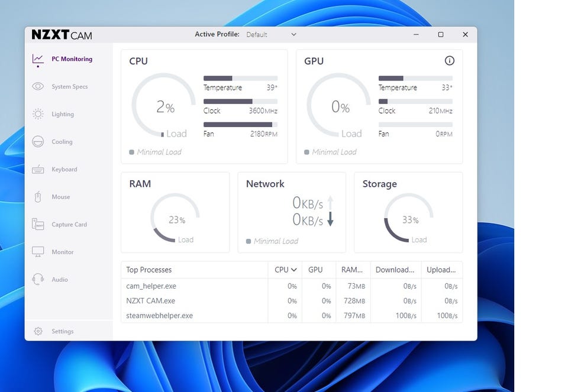Click the network download arrow icon
The width and height of the screenshot is (568, 392).
[x=330, y=219]
